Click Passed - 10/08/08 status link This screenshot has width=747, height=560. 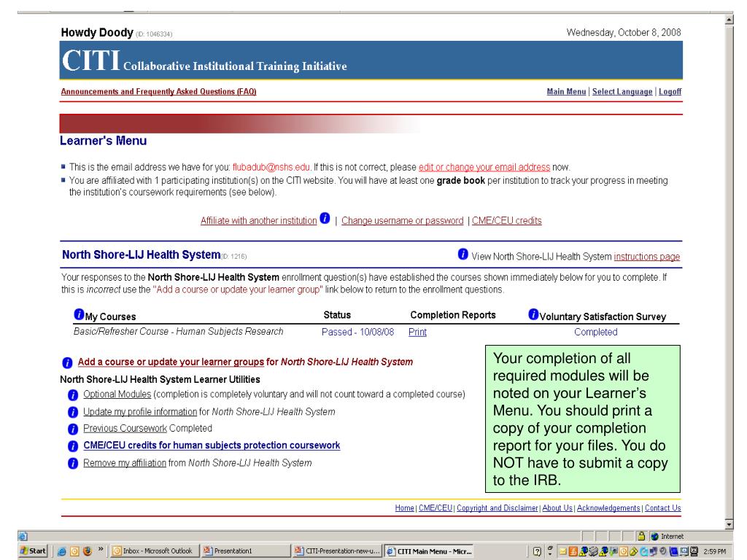tap(357, 332)
